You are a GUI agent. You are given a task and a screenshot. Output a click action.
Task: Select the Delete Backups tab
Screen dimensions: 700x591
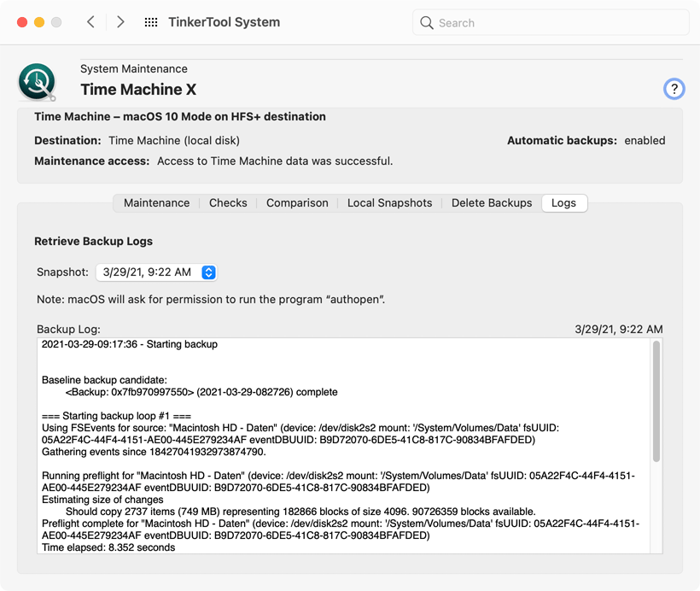click(492, 202)
